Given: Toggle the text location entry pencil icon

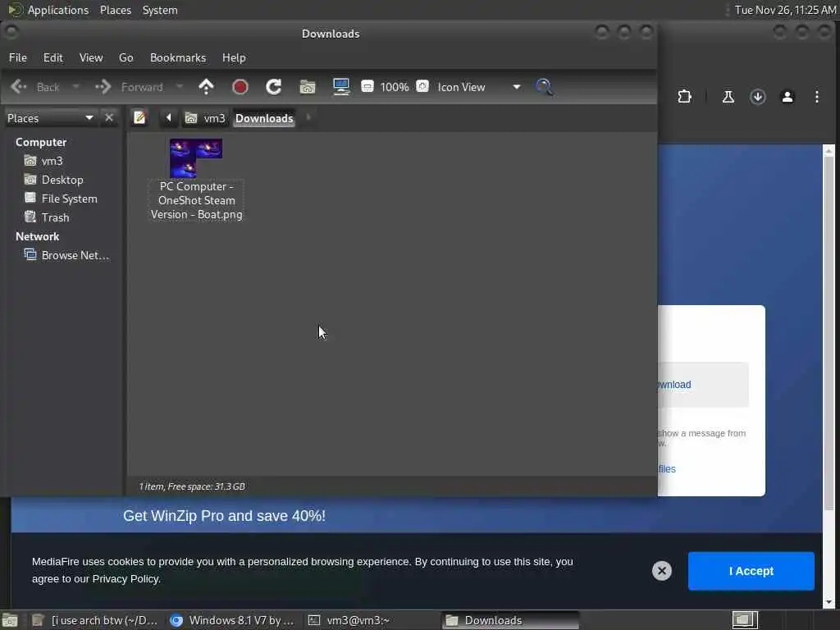Looking at the screenshot, I should (x=139, y=118).
